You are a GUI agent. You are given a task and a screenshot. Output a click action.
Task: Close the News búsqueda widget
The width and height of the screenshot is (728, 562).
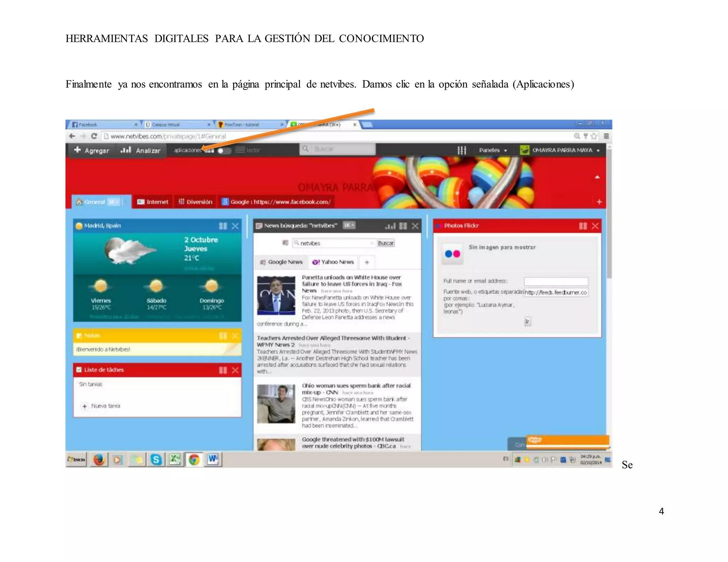click(415, 226)
